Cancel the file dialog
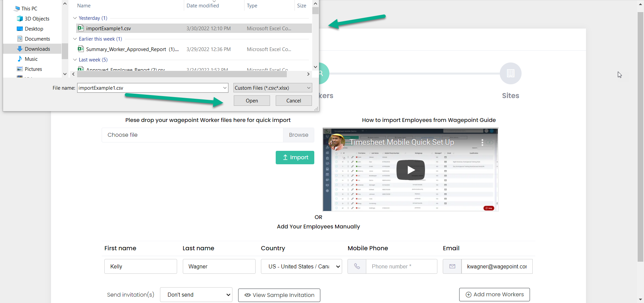 point(293,100)
